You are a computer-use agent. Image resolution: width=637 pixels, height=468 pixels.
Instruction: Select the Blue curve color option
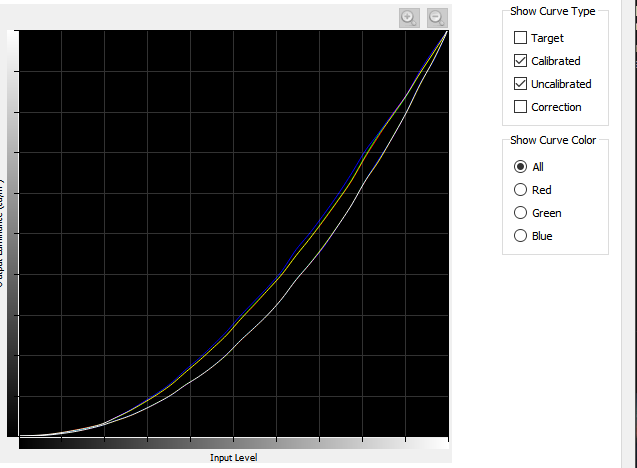click(520, 236)
